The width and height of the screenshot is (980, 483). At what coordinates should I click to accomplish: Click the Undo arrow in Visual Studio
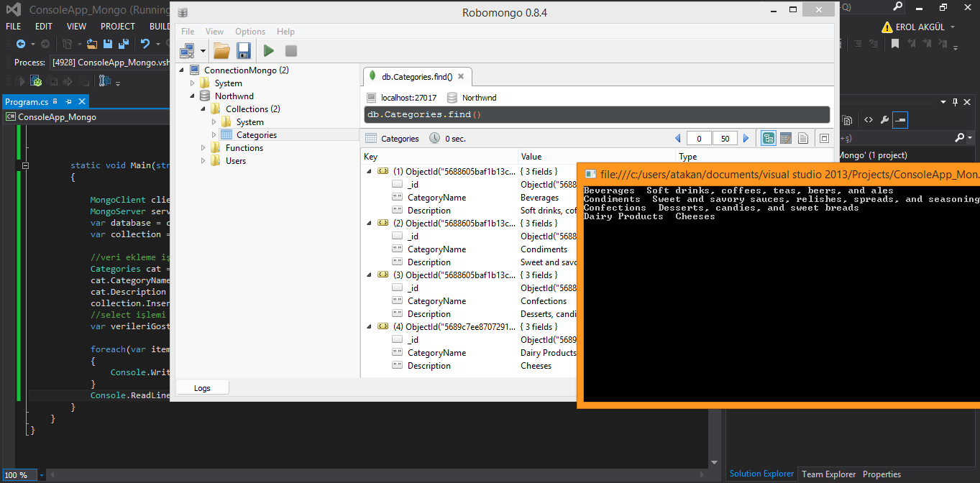tap(145, 44)
